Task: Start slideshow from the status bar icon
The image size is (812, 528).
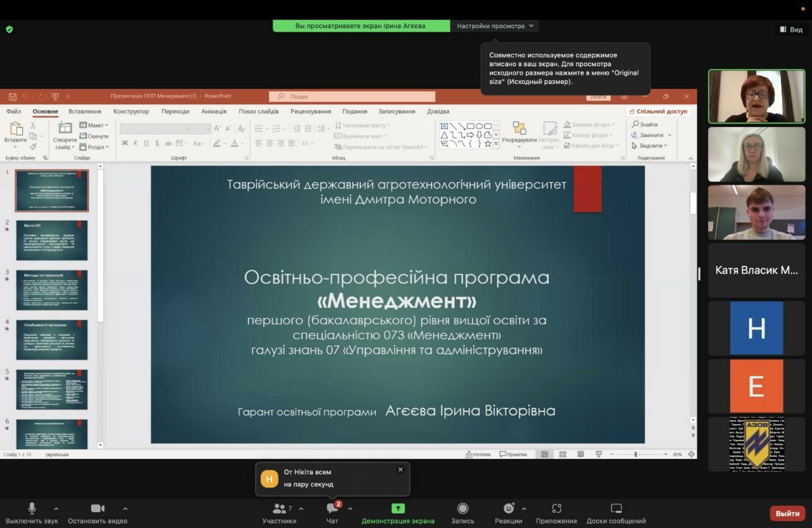Action: click(x=597, y=454)
